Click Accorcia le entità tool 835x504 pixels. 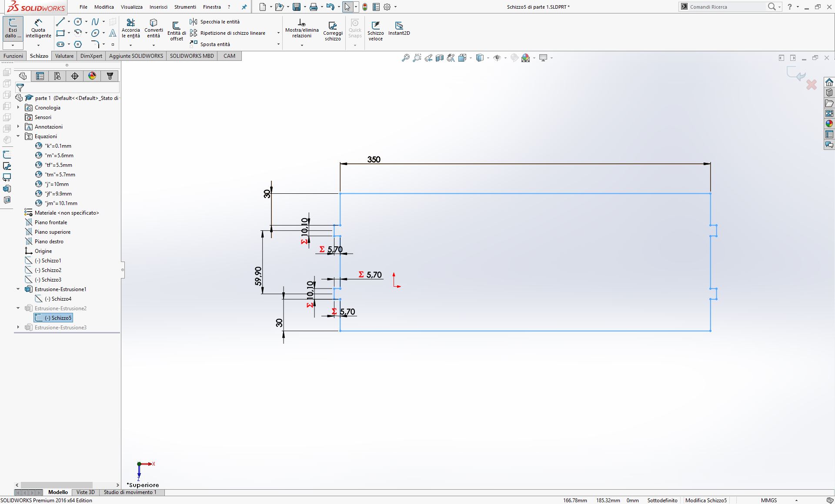click(131, 29)
